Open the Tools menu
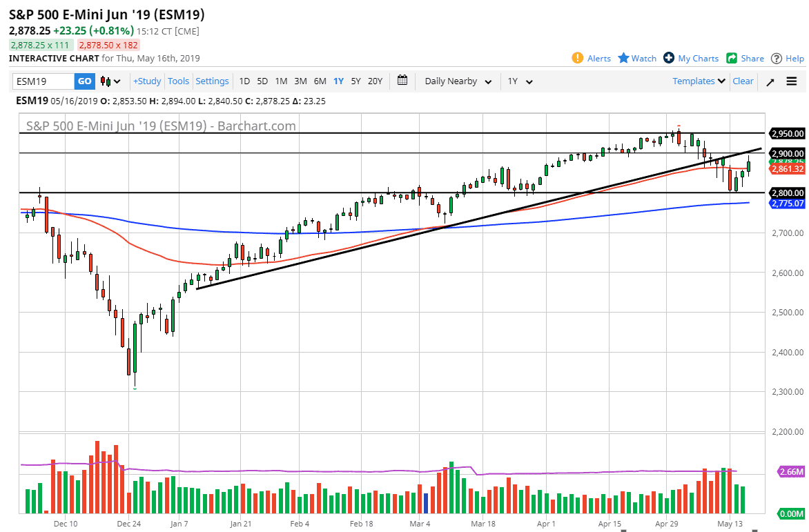This screenshot has height=532, width=809. 179,81
